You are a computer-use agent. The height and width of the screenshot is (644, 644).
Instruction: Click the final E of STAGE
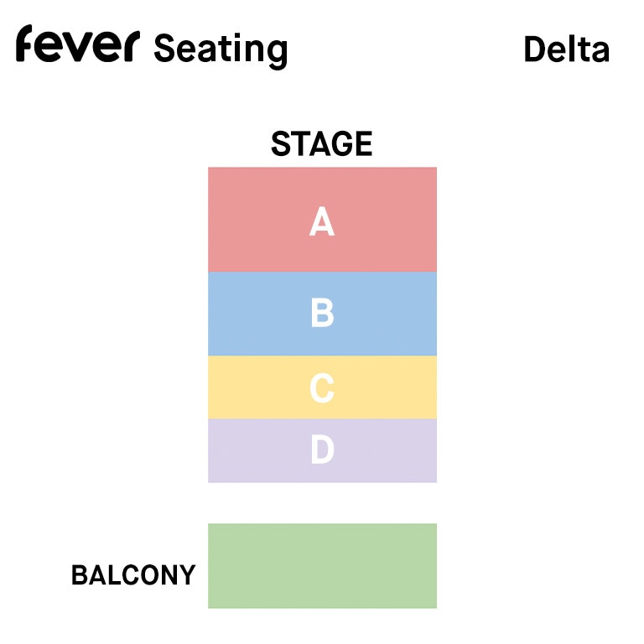pyautogui.click(x=363, y=143)
